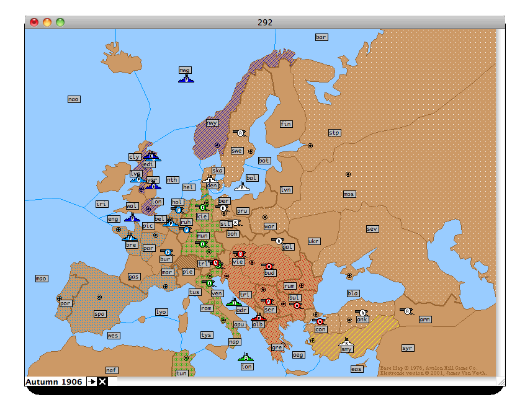Click the Austrian fleet above alb
530x420 pixels.
[259, 318]
